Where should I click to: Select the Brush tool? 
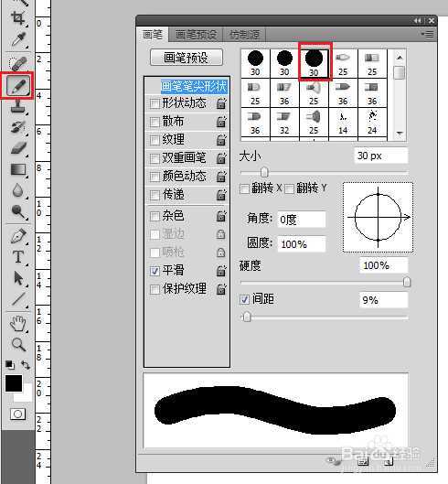pos(18,85)
